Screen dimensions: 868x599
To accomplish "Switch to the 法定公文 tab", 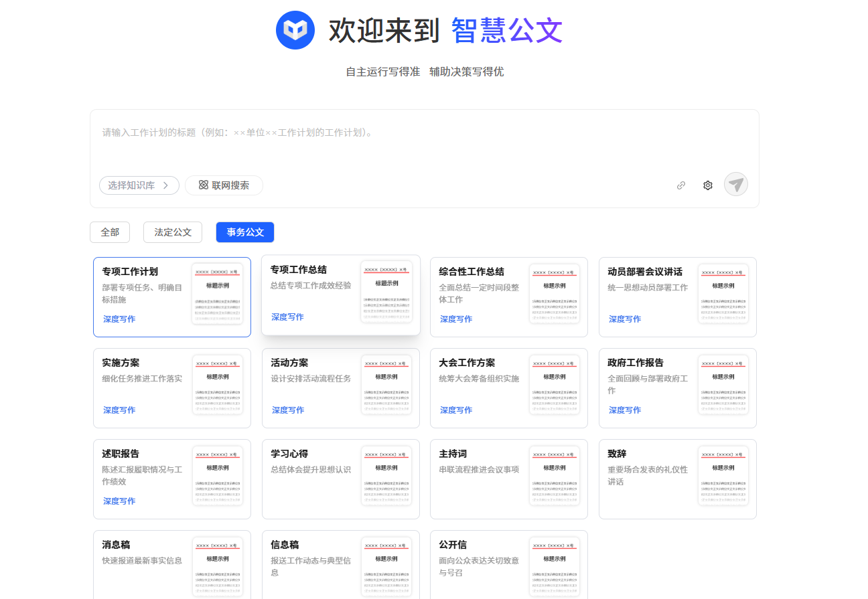I will pyautogui.click(x=173, y=232).
